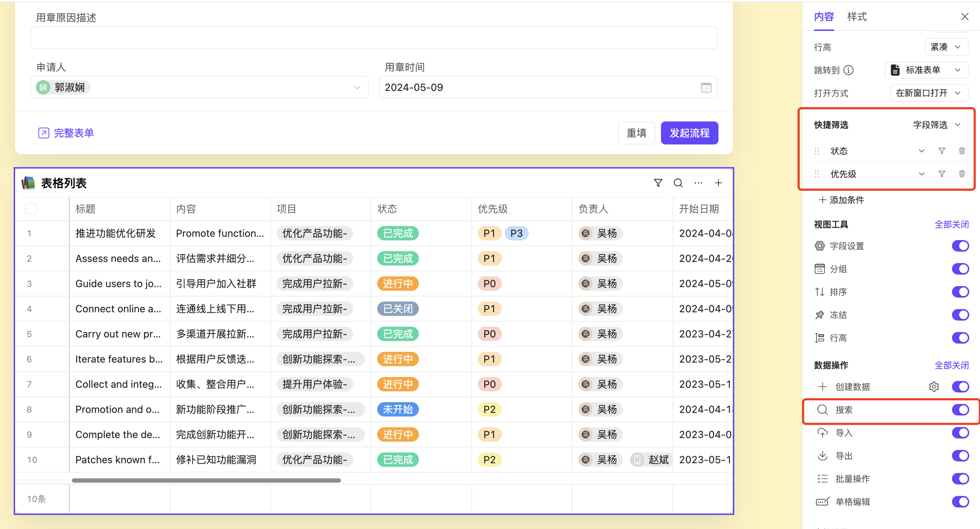
Task: Click the P3 priority tag in row 1
Action: (x=516, y=233)
